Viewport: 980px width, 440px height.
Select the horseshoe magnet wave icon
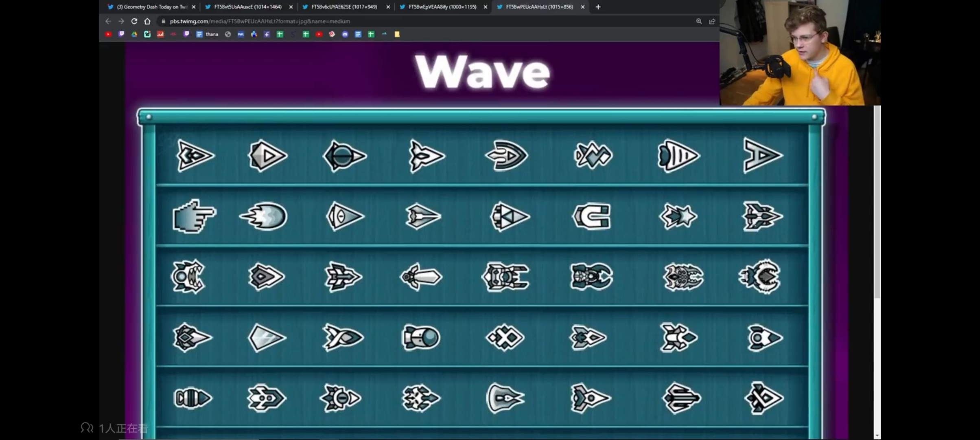[x=592, y=216]
